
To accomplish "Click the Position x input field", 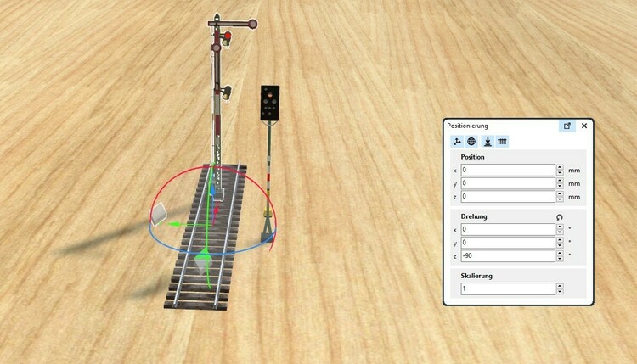I will 508,170.
